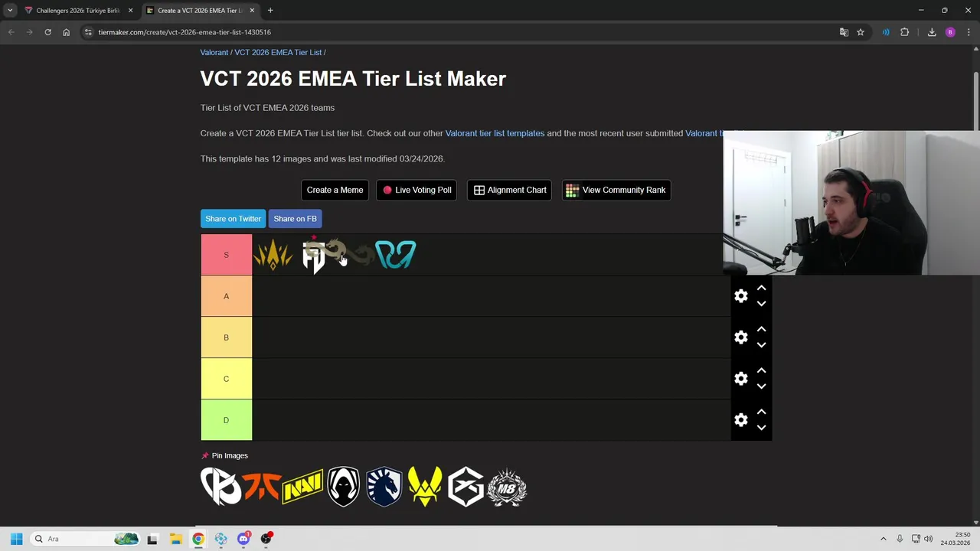Move tier D row up
The height and width of the screenshot is (551, 980).
761,412
